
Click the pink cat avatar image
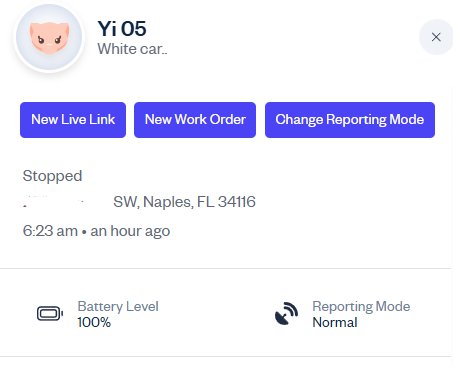pyautogui.click(x=49, y=37)
